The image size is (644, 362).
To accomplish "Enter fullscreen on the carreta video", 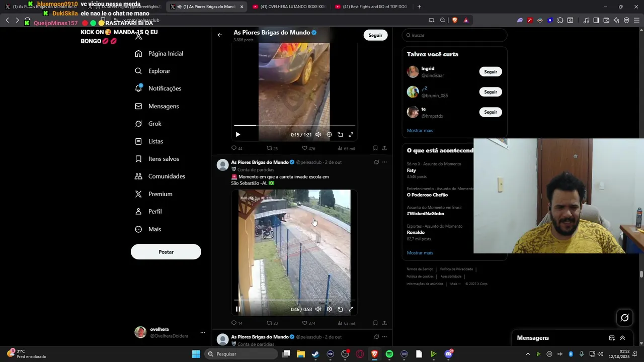I will (x=351, y=309).
